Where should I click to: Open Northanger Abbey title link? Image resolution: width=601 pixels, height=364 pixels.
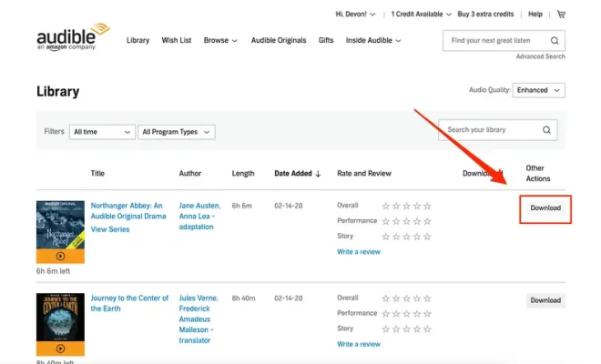pos(128,211)
